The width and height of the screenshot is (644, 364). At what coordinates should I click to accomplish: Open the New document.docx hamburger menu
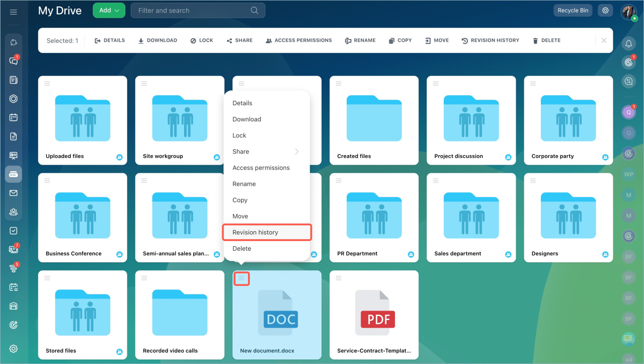point(242,278)
